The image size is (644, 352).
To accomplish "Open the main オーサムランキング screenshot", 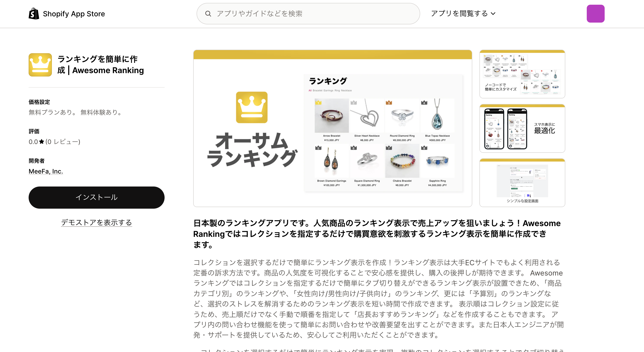I will (x=333, y=128).
